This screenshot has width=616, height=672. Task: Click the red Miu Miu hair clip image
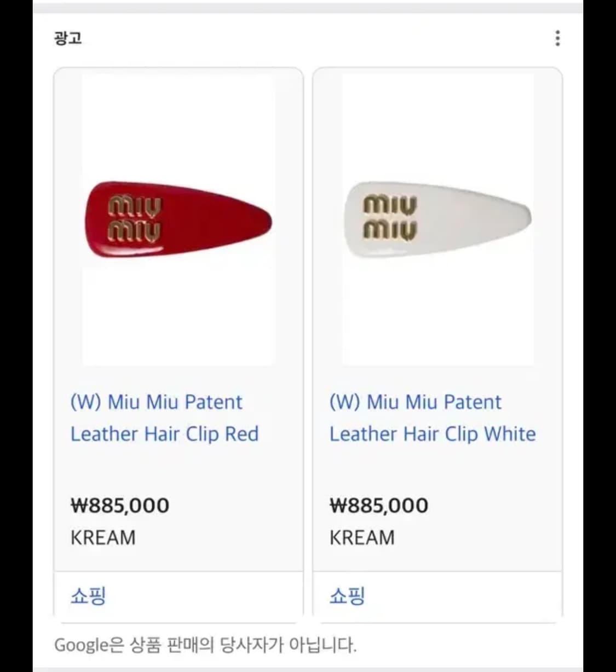[x=178, y=219]
